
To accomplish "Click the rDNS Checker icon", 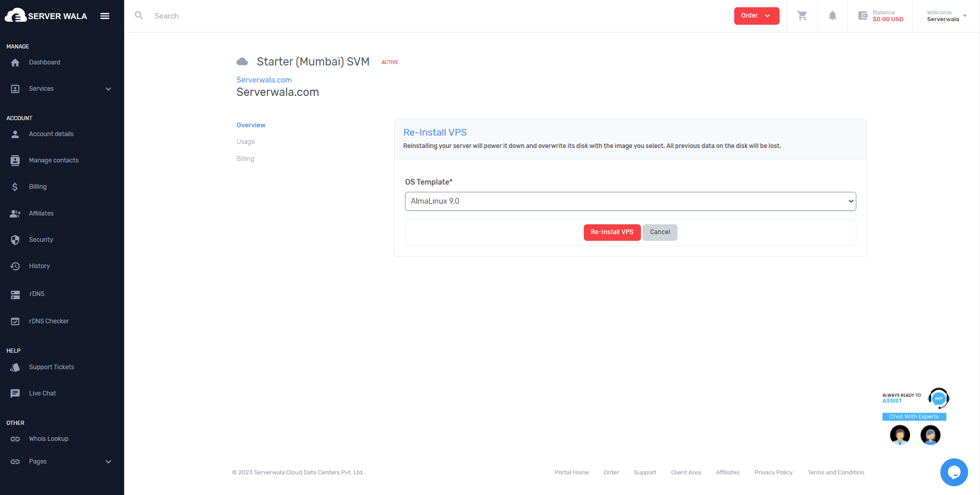I will [x=15, y=321].
